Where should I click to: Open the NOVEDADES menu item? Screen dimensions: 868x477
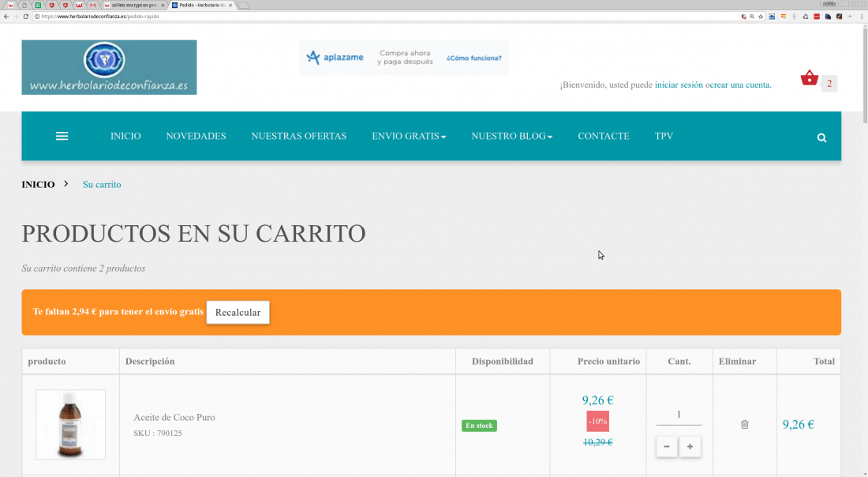(196, 137)
